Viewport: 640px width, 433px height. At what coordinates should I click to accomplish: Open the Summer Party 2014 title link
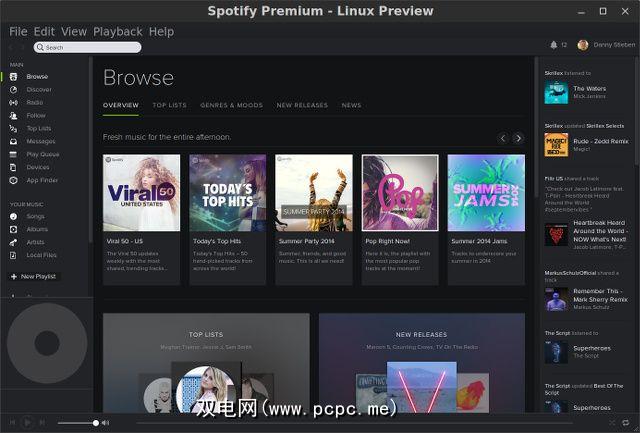(x=307, y=241)
